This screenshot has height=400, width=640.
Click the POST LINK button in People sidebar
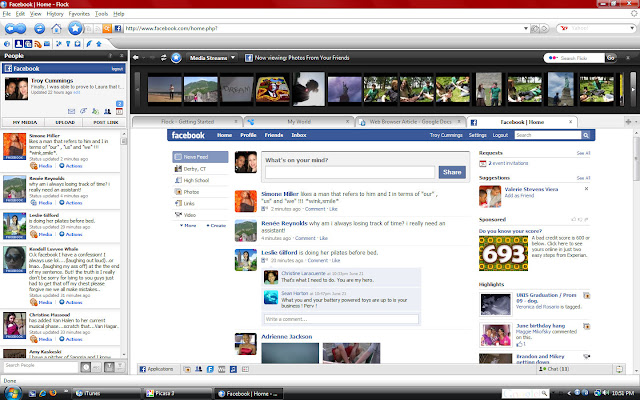point(105,122)
